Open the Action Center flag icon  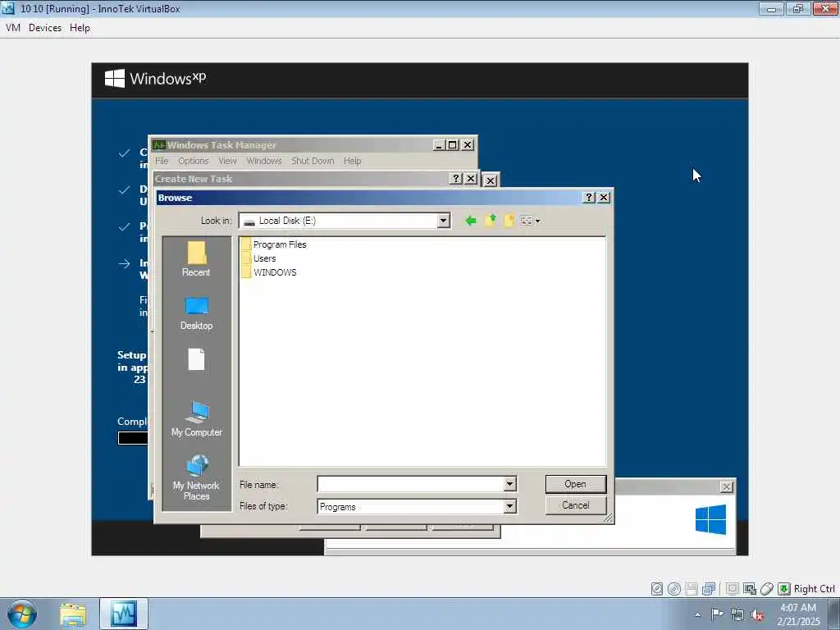click(x=717, y=614)
